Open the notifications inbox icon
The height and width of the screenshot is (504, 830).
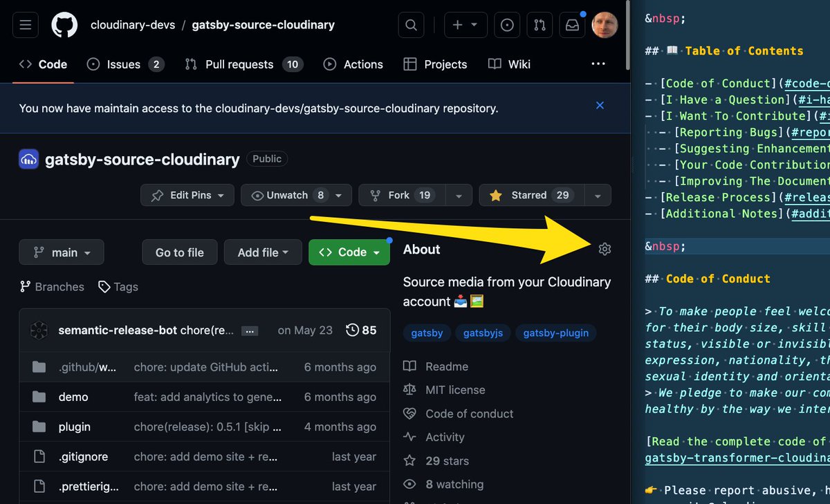coord(573,26)
